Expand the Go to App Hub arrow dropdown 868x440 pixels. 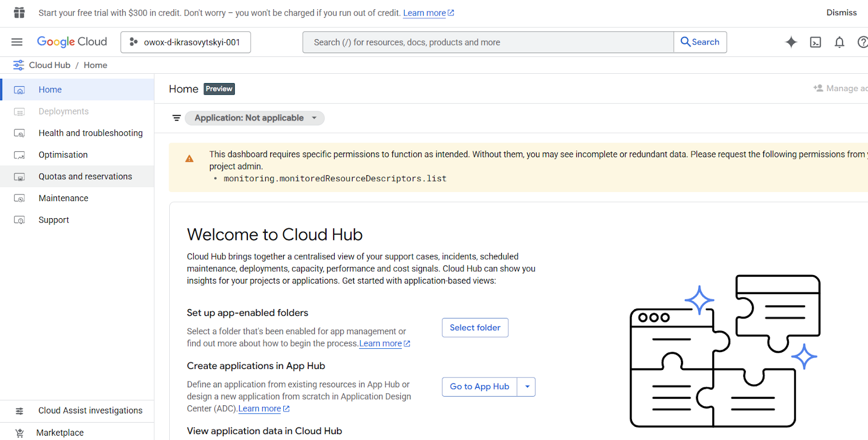tap(527, 387)
